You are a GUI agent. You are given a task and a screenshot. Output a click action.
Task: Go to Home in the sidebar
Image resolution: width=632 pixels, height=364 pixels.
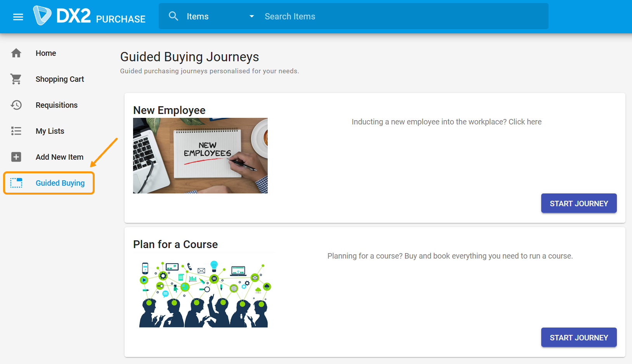click(x=46, y=53)
